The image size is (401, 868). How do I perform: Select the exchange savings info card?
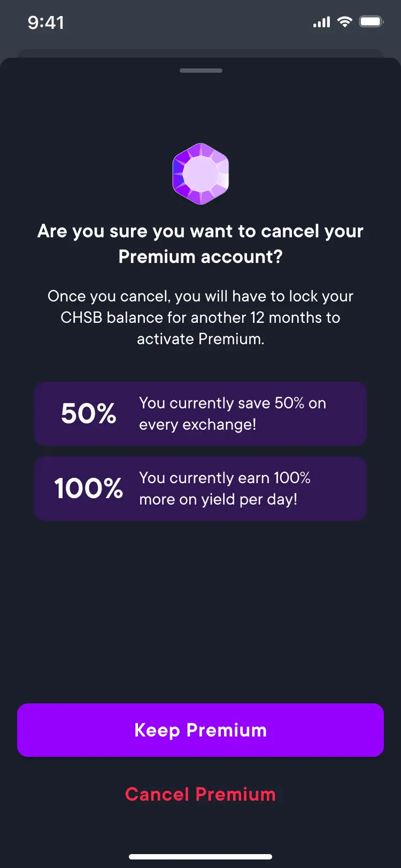click(200, 414)
